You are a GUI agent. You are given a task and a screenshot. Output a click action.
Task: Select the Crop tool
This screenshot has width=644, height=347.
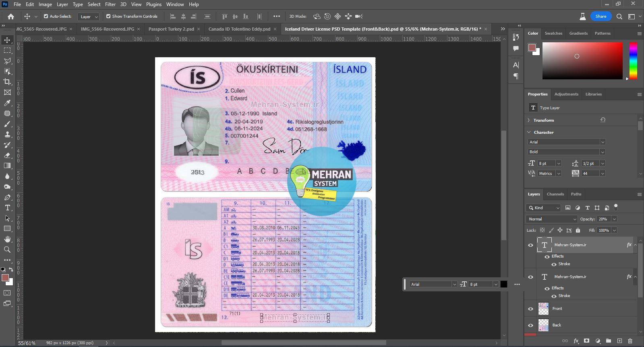point(7,82)
